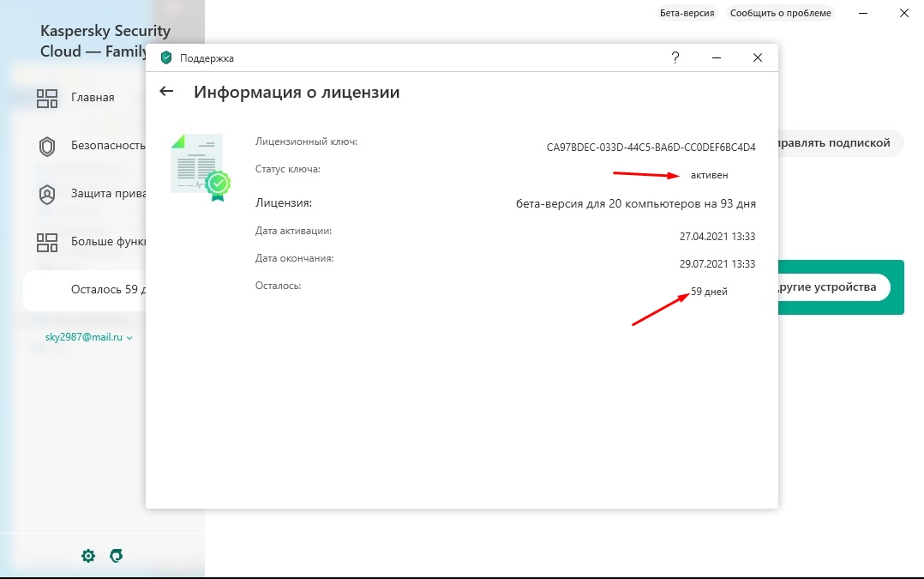Click the Дата окончания: label
Image resolution: width=924 pixels, height=579 pixels.
[294, 258]
